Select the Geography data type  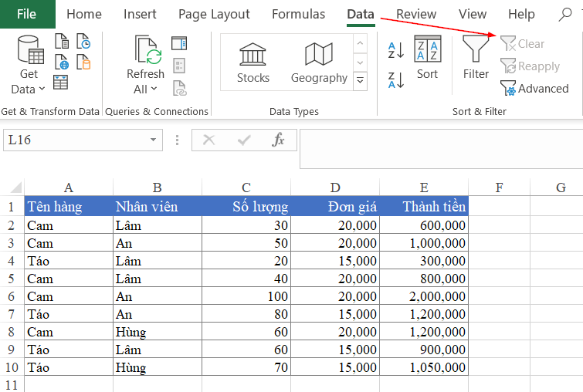[x=319, y=63]
